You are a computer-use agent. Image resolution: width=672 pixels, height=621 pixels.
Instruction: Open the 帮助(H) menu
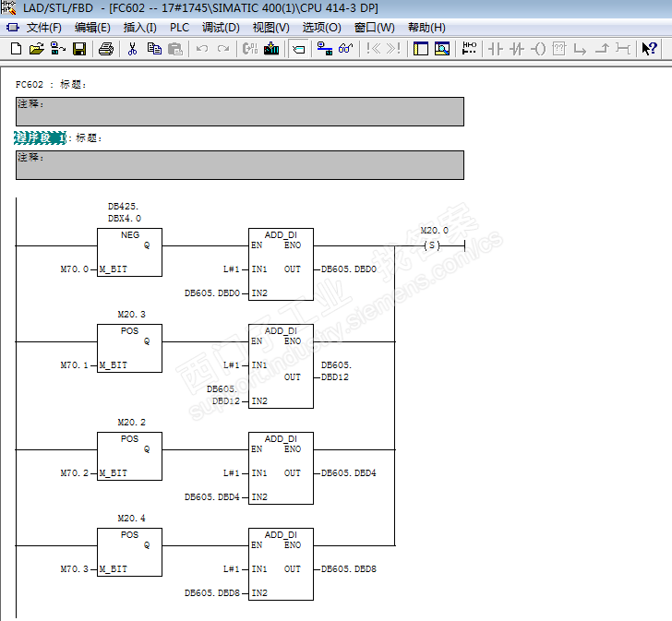click(426, 28)
